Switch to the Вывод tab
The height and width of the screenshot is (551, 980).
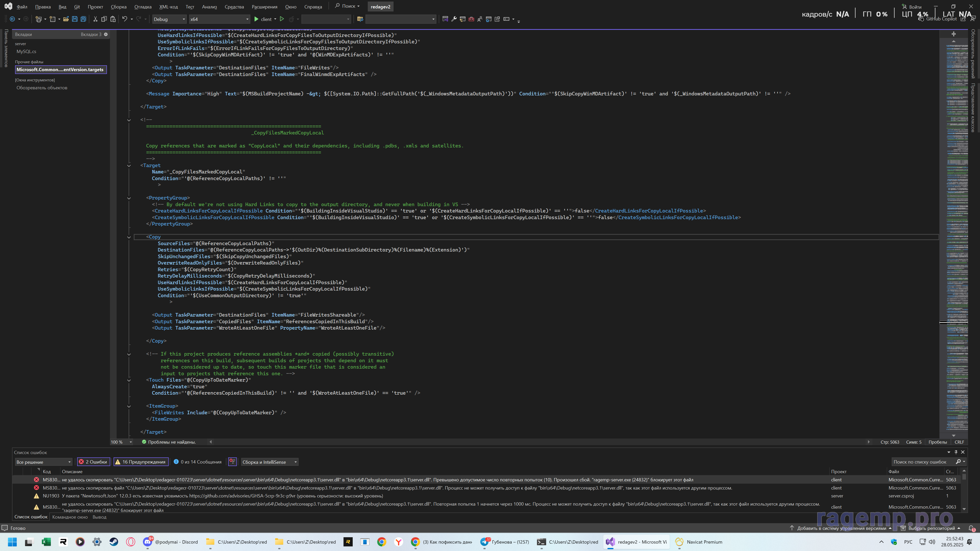coord(99,517)
